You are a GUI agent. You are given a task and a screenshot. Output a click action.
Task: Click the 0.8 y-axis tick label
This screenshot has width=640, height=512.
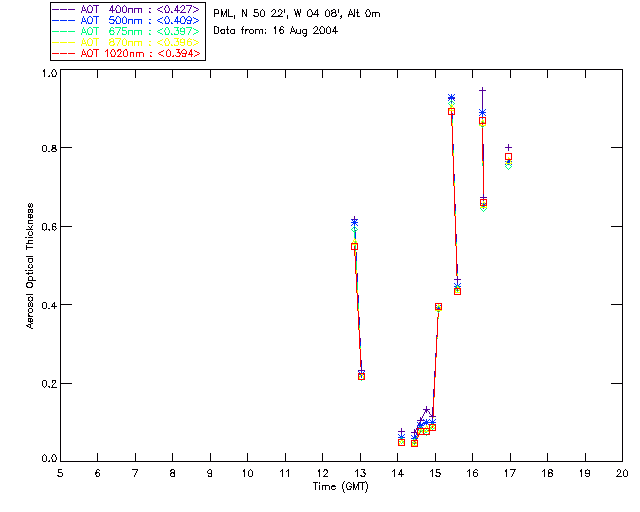tap(49, 148)
